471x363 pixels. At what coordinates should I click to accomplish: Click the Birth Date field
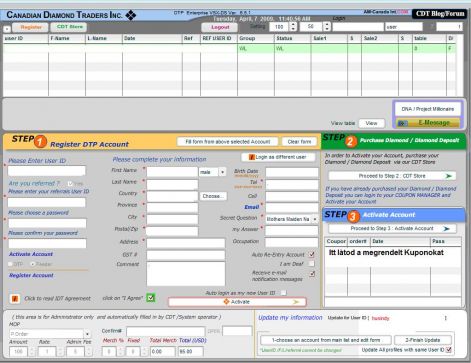pos(292,172)
